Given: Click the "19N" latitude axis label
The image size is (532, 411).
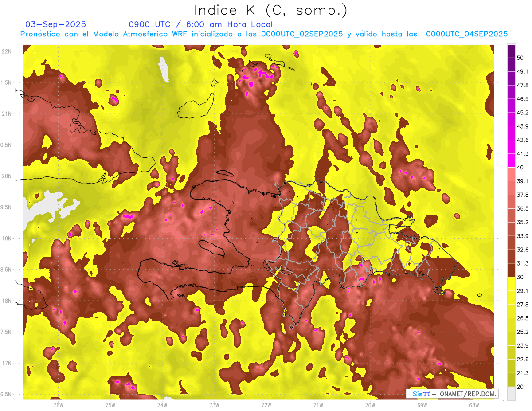Looking at the screenshot, I should (x=7, y=239).
